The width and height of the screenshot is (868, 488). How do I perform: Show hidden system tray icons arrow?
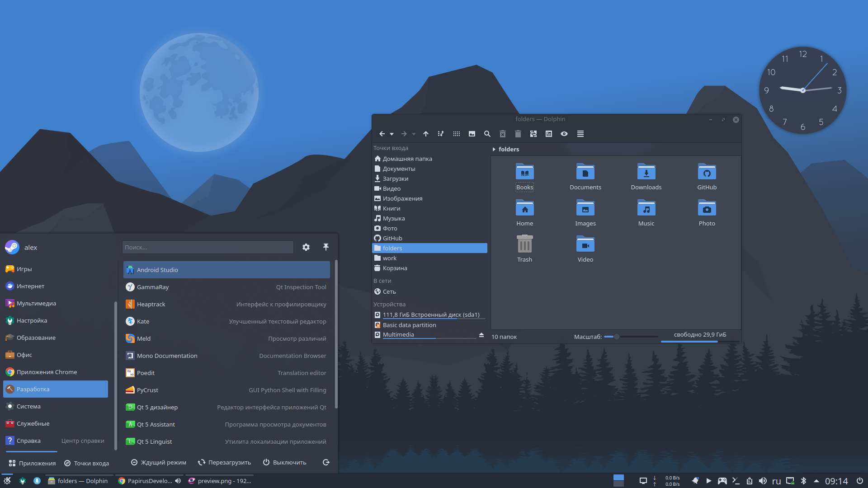tap(816, 481)
